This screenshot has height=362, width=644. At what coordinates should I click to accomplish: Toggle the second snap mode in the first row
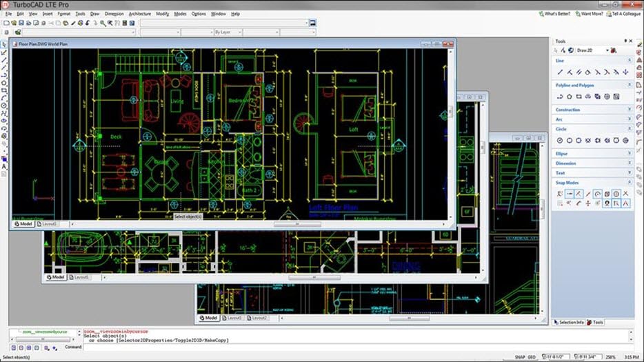[x=570, y=194]
